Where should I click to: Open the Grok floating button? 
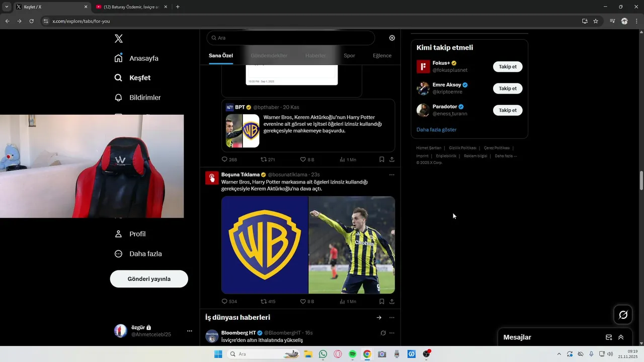(x=623, y=315)
